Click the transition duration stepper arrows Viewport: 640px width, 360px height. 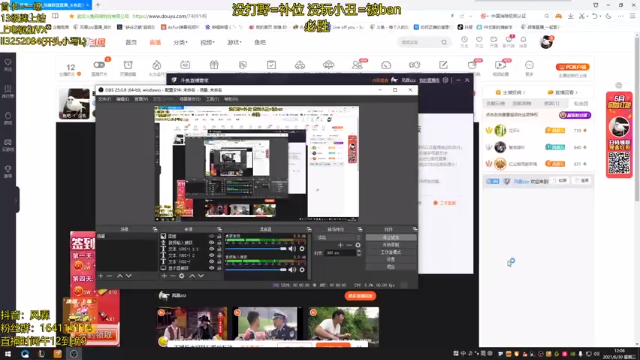(x=359, y=253)
